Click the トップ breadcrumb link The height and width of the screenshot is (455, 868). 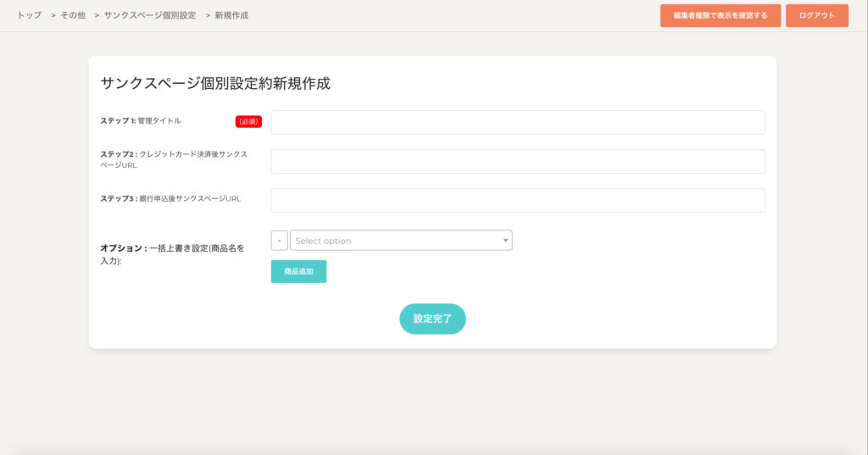(x=29, y=15)
